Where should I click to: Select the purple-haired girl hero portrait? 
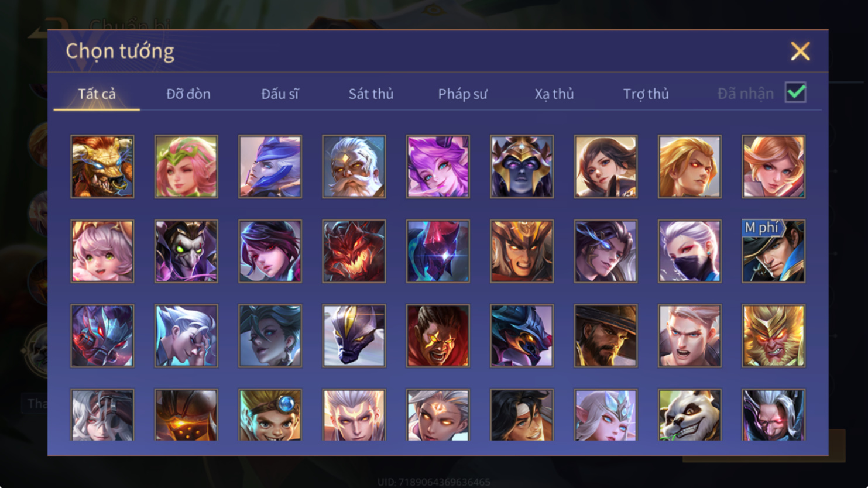click(x=438, y=167)
